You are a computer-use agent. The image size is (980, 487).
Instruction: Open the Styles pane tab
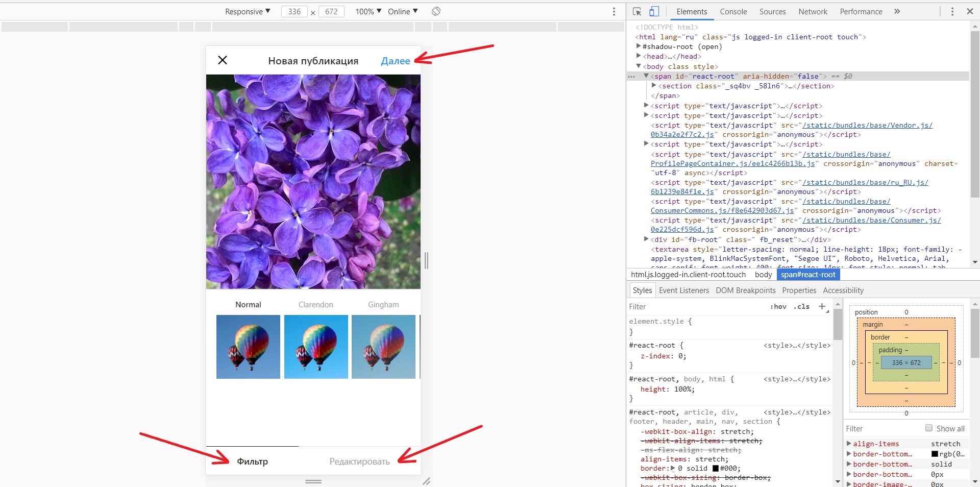[x=642, y=290]
